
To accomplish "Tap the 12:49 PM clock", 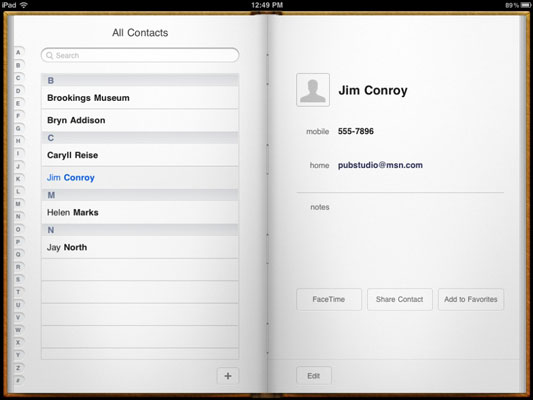I will pyautogui.click(x=267, y=5).
